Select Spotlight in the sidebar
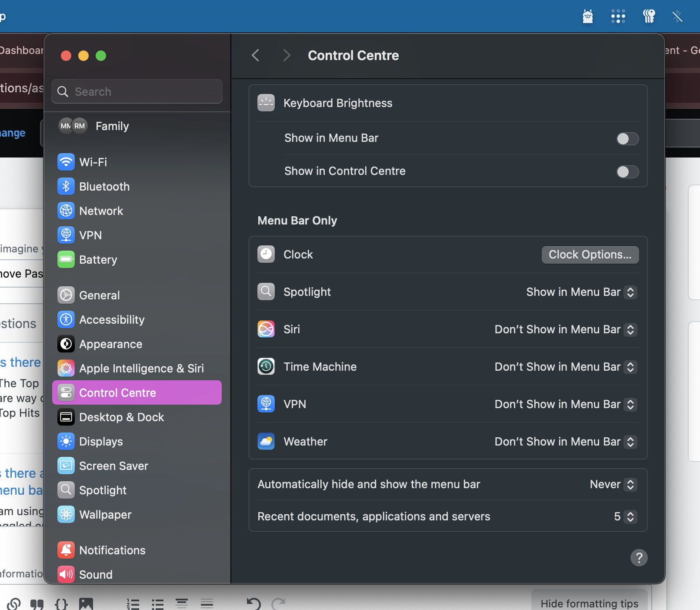700x610 pixels. 137,490
